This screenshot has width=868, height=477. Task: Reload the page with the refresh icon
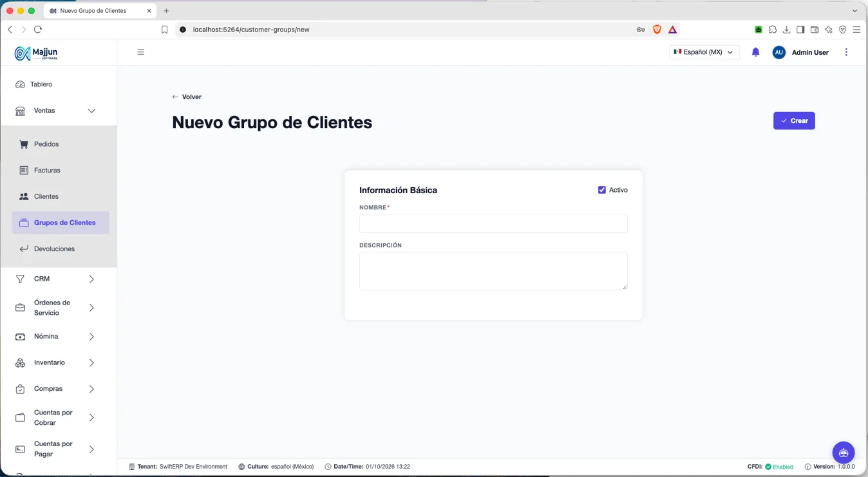tap(38, 30)
